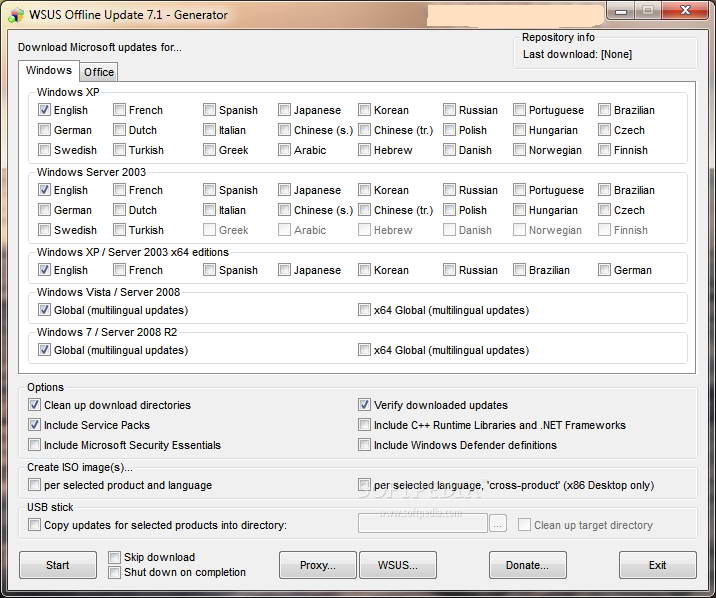
Task: Select Czech under Windows Server 2003
Action: tap(604, 210)
